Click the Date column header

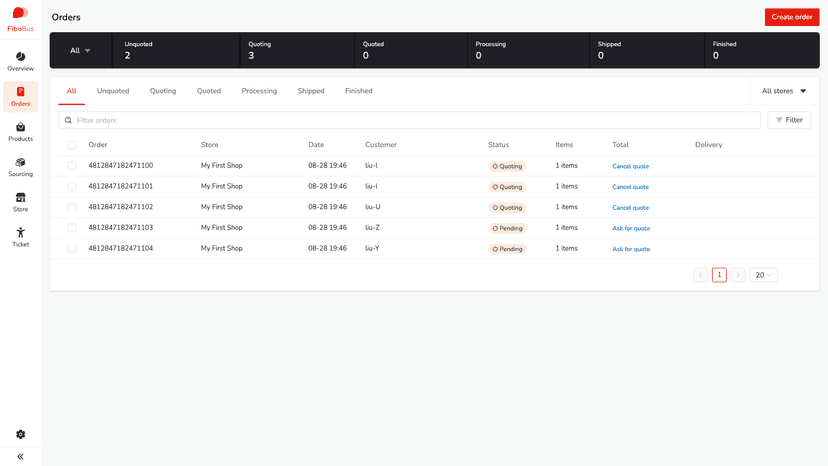click(x=316, y=145)
